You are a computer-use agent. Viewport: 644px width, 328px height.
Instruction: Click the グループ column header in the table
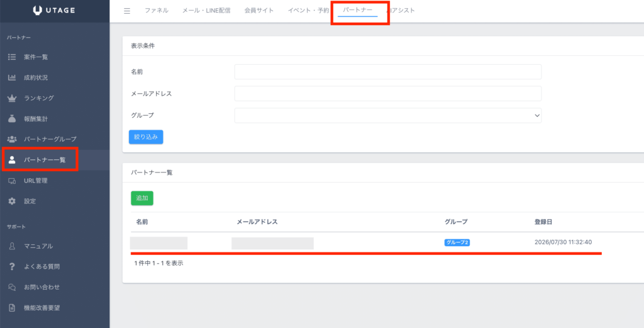click(456, 222)
